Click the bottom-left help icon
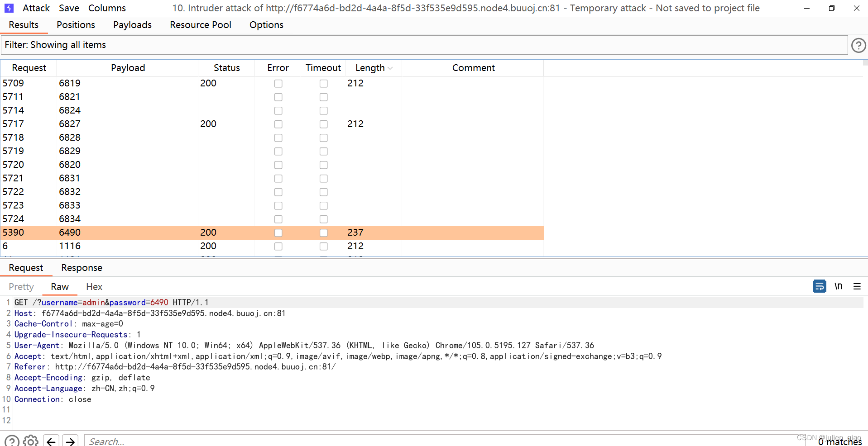Screen dimensions: 868x446 pyautogui.click(x=12, y=441)
